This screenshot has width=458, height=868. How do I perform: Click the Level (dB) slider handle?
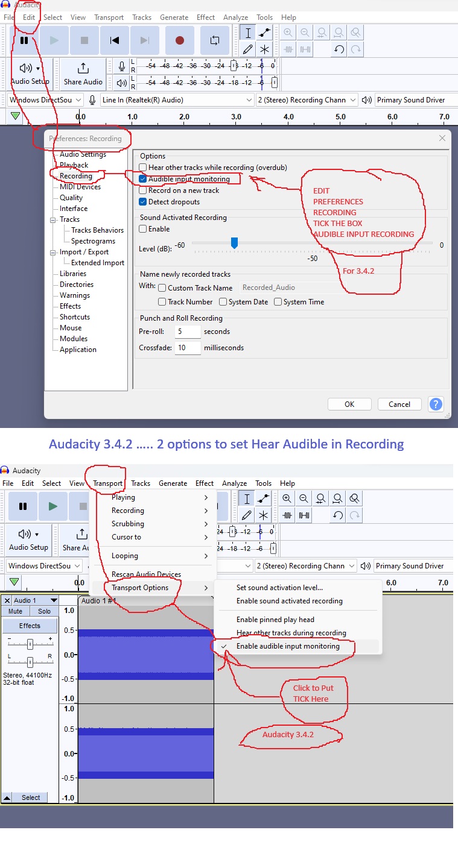pyautogui.click(x=234, y=243)
